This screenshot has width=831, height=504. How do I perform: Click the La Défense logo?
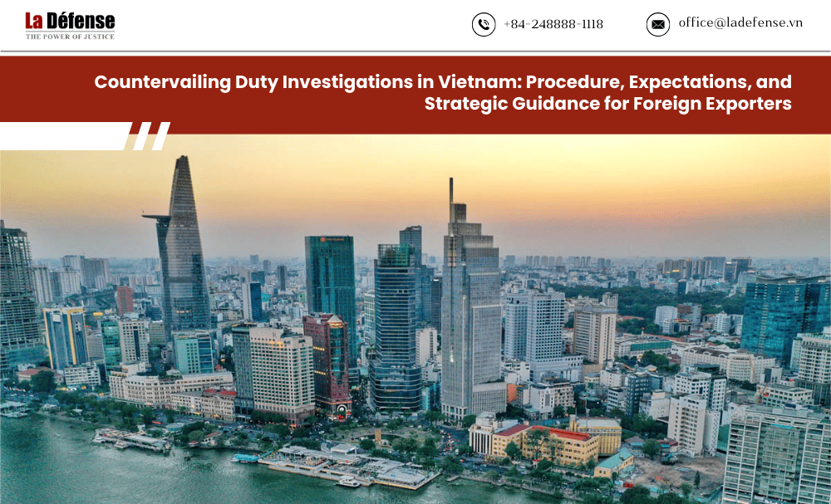point(70,26)
